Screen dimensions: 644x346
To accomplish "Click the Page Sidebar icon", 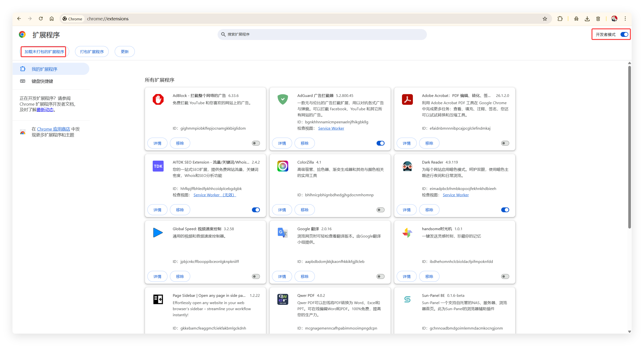I will tap(158, 299).
